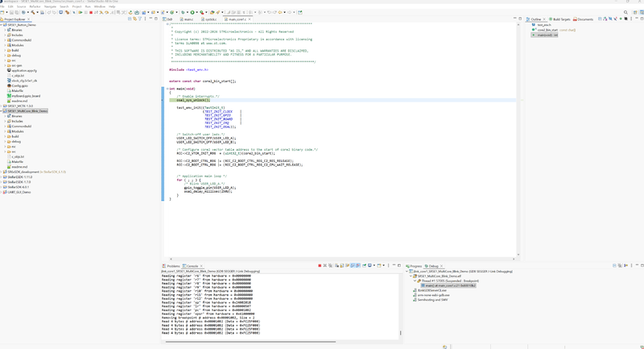The image size is (644, 349).
Task: Click Hide Non-Public Members icon in Outline toolbar
Action: [x=621, y=19]
